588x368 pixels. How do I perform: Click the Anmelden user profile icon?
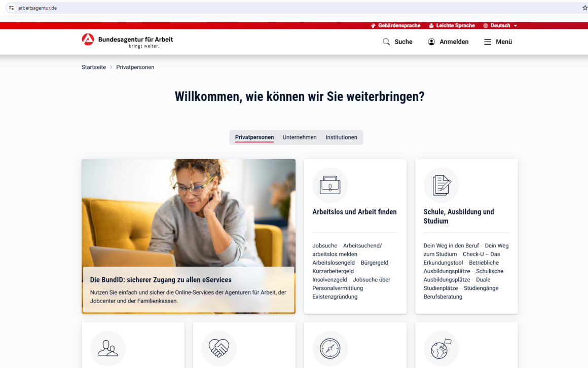[432, 42]
